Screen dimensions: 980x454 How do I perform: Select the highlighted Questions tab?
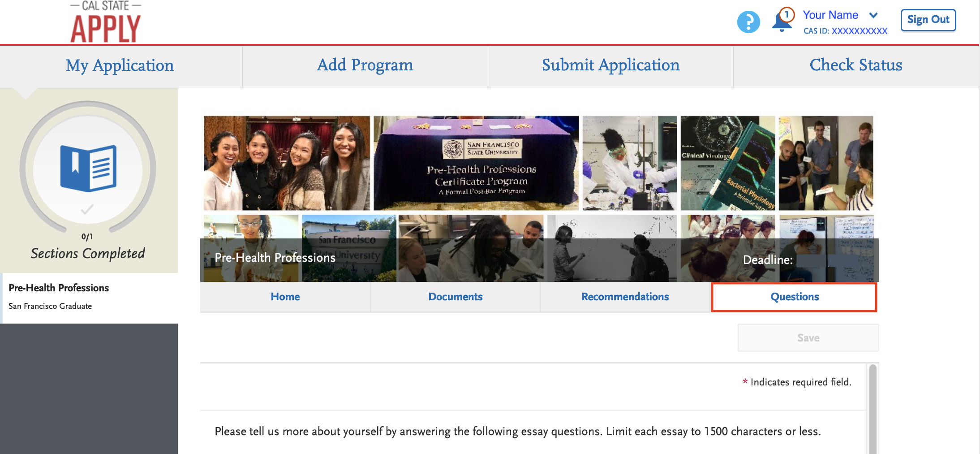coord(794,297)
